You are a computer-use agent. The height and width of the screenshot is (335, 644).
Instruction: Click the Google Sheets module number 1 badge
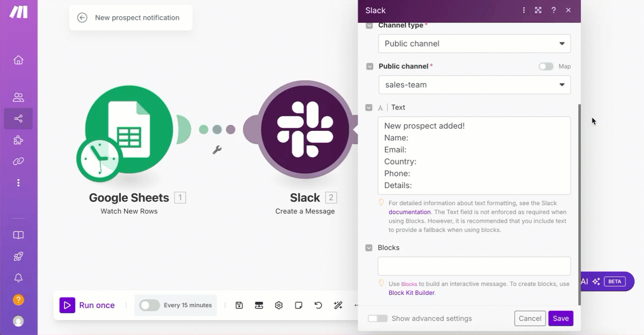[x=180, y=198]
